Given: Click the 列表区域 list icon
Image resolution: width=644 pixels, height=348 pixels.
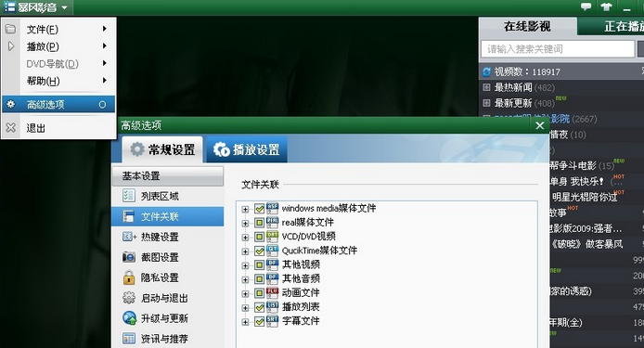Looking at the screenshot, I should 129,196.
